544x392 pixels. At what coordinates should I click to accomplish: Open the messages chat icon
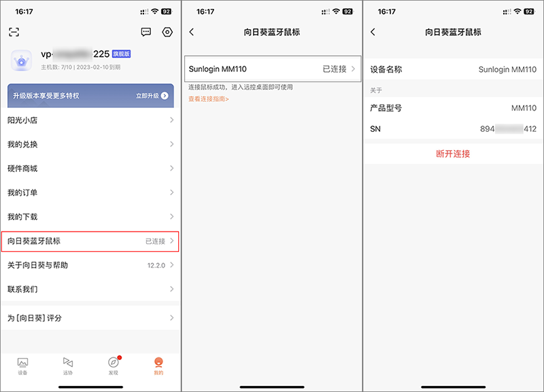pos(146,32)
